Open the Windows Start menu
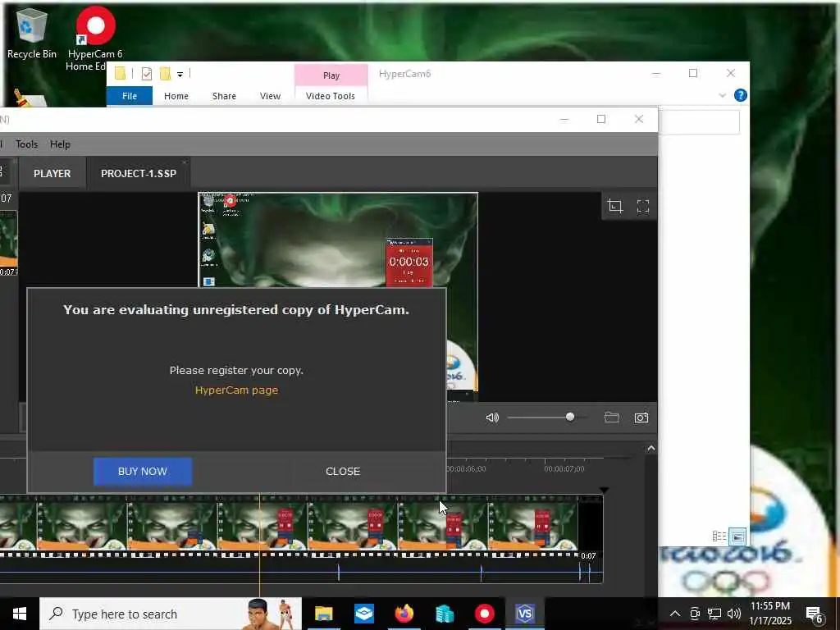This screenshot has width=840, height=630. coord(20,614)
